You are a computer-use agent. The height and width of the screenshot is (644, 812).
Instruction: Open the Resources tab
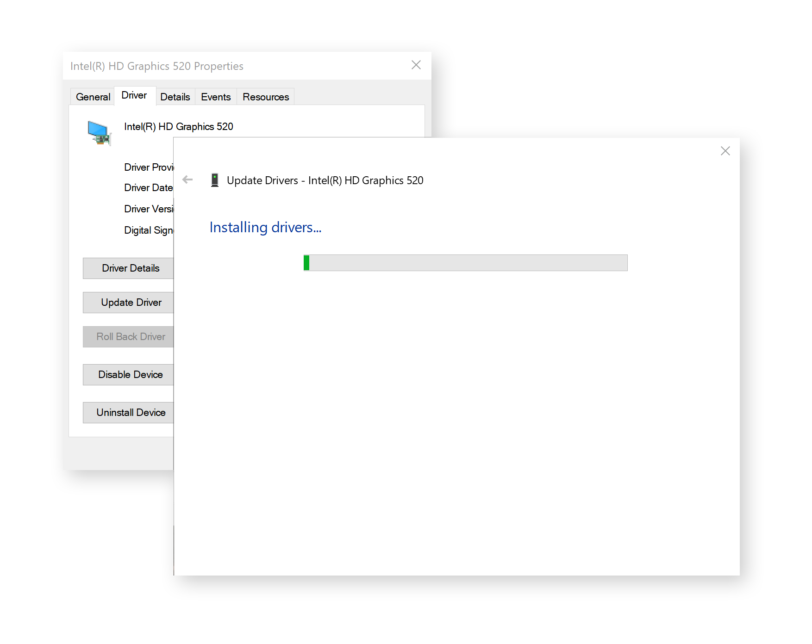[x=266, y=97]
